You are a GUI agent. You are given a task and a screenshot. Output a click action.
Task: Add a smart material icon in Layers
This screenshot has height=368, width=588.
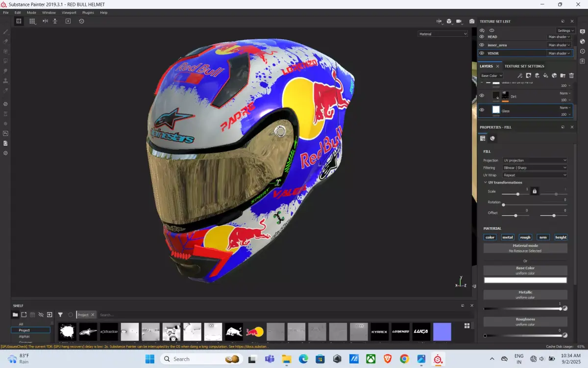554,76
